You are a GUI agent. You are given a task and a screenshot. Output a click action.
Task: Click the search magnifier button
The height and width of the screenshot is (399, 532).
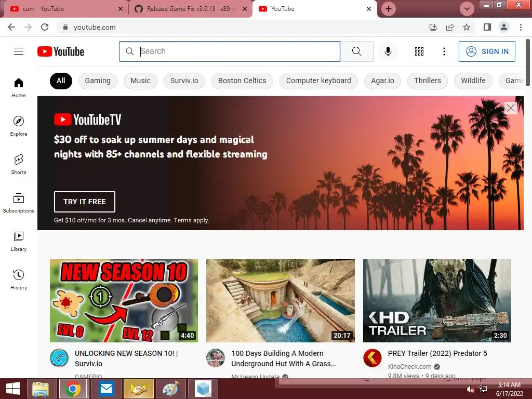[x=356, y=51]
